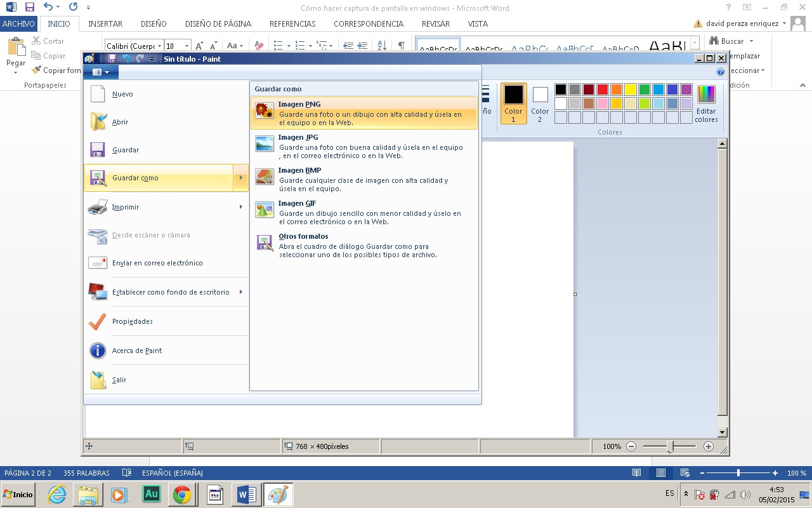Click the undo icon in Paint's quick access toolbar
Screen dimensions: 812x508
coord(126,58)
